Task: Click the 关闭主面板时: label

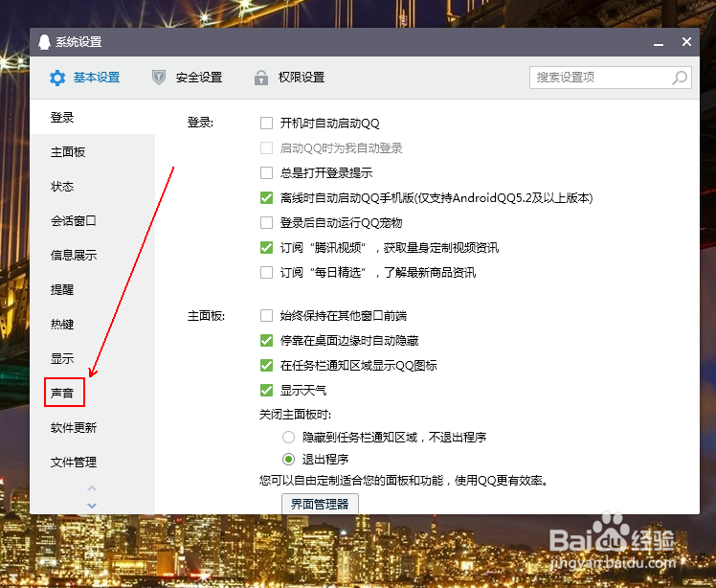Action: (295, 415)
